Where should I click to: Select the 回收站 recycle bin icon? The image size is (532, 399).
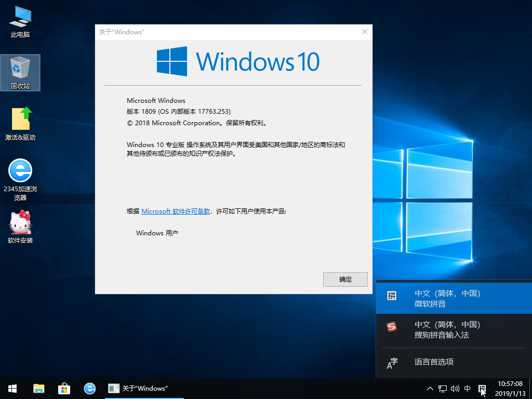point(20,73)
